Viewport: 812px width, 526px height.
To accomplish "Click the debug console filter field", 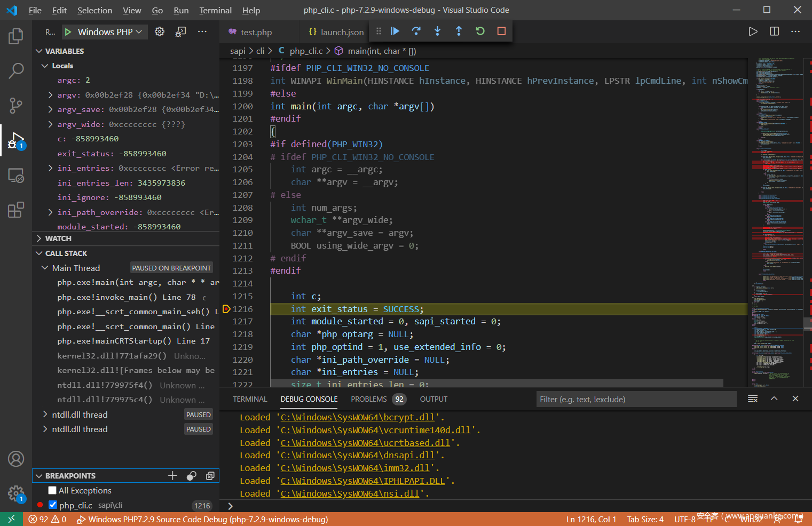I will coord(635,399).
